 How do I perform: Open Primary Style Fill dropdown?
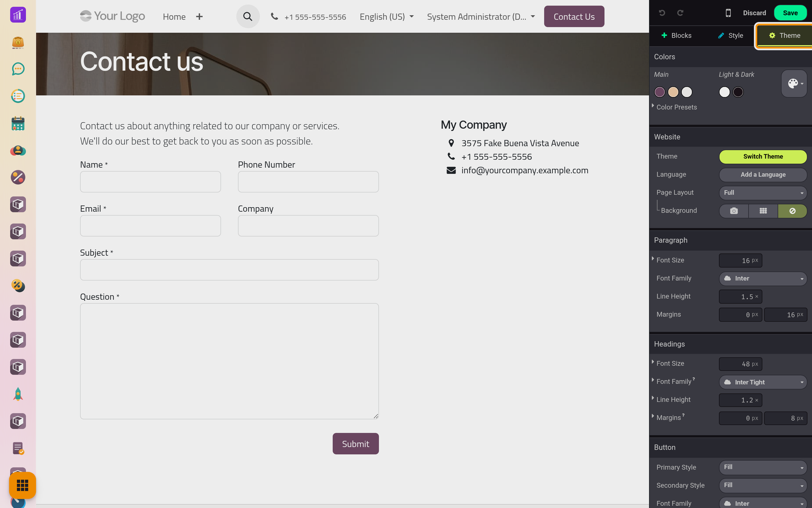pos(763,467)
